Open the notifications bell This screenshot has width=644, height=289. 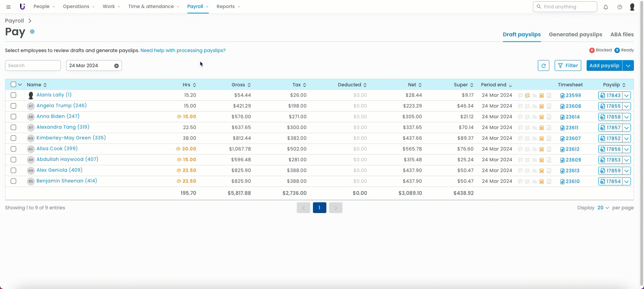pyautogui.click(x=606, y=7)
